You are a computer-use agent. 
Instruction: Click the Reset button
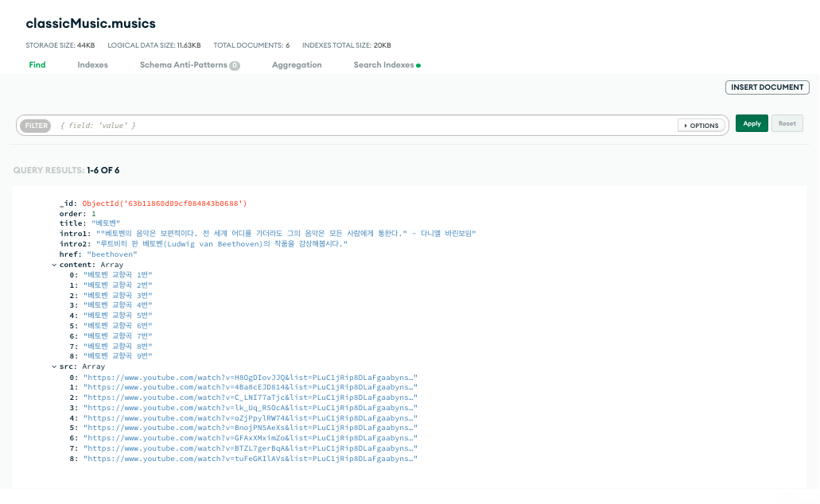(x=787, y=123)
